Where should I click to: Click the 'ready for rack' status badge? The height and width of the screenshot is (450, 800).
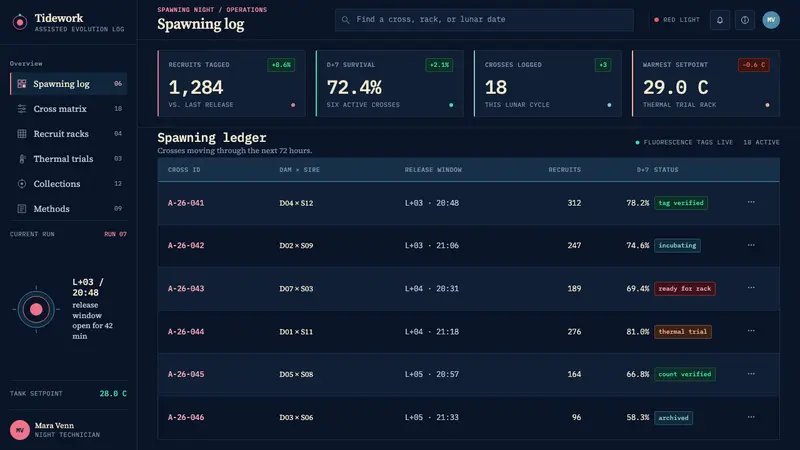pyautogui.click(x=685, y=289)
